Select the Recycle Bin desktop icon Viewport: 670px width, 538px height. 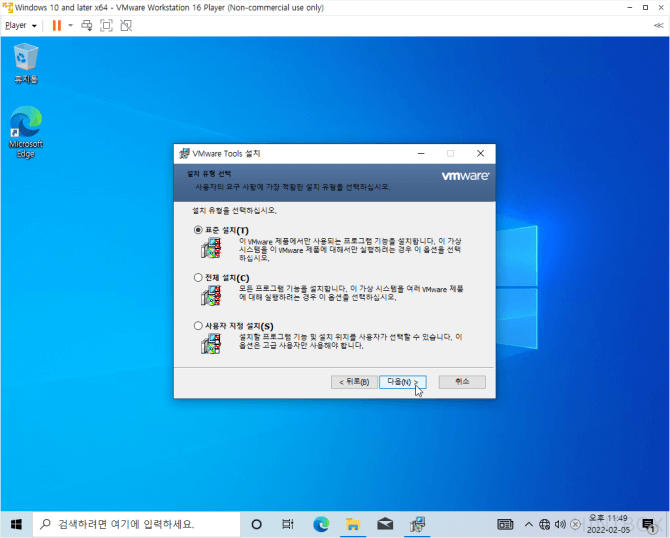click(26, 63)
